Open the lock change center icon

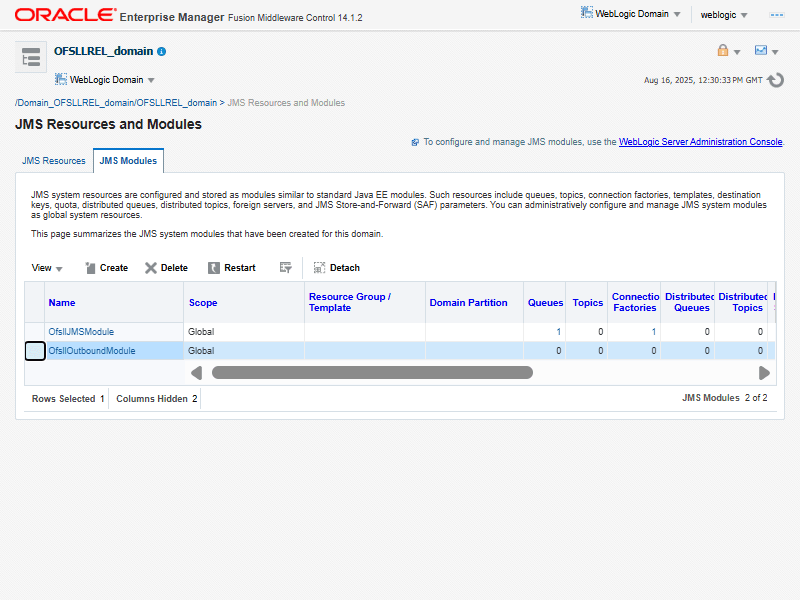[x=722, y=50]
